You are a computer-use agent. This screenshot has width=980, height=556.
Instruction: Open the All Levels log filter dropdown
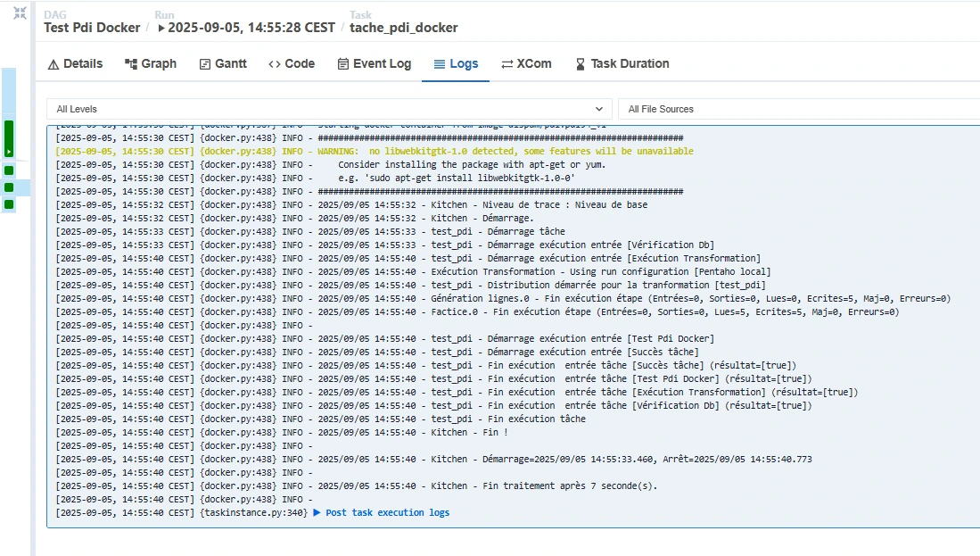329,109
